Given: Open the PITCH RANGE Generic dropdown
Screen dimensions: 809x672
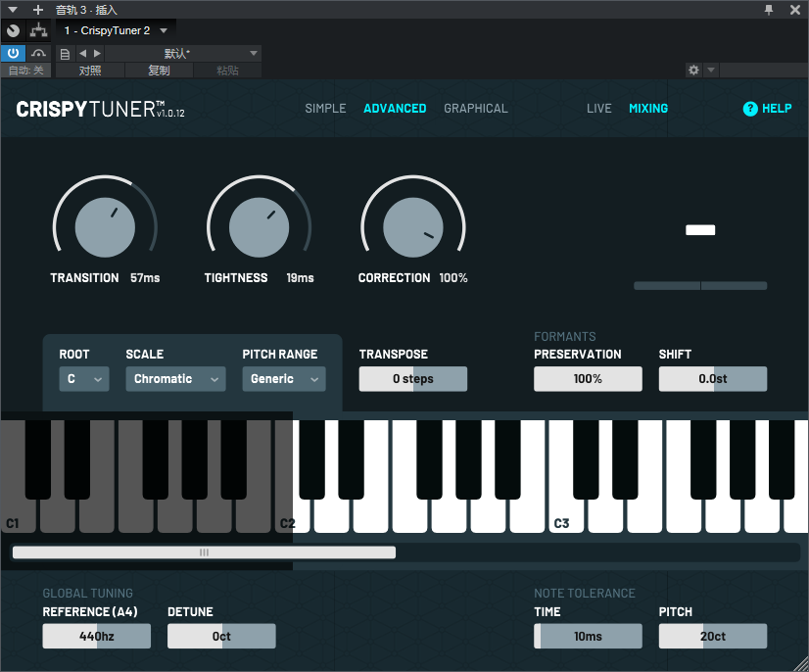Looking at the screenshot, I should (x=284, y=379).
